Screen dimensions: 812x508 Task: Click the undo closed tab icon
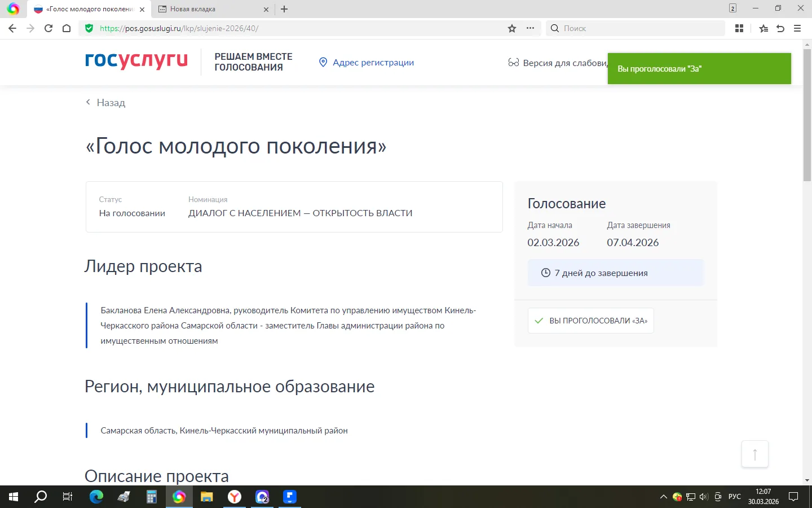coord(780,28)
